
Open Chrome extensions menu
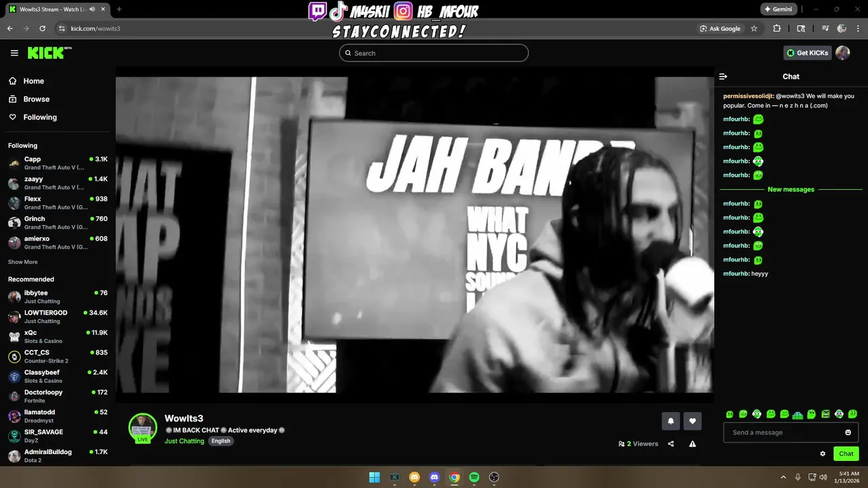(777, 28)
